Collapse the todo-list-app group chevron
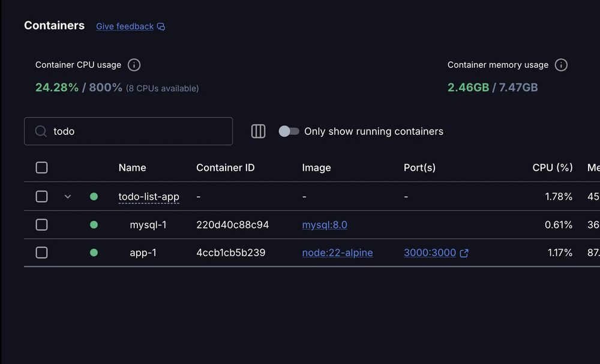The image size is (600, 364). (x=68, y=197)
